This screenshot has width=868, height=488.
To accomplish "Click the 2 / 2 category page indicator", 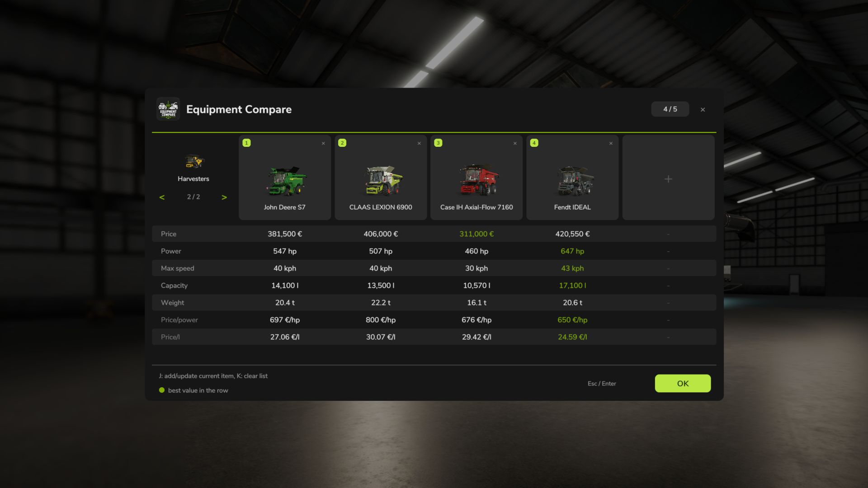I will point(193,197).
